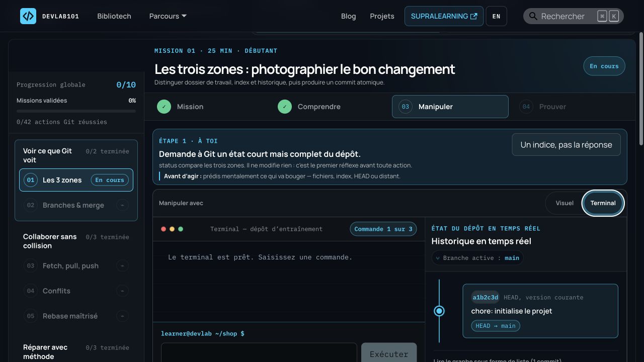The image size is (644, 362).
Task: Select the Terminal manipulation mode
Action: pyautogui.click(x=603, y=203)
